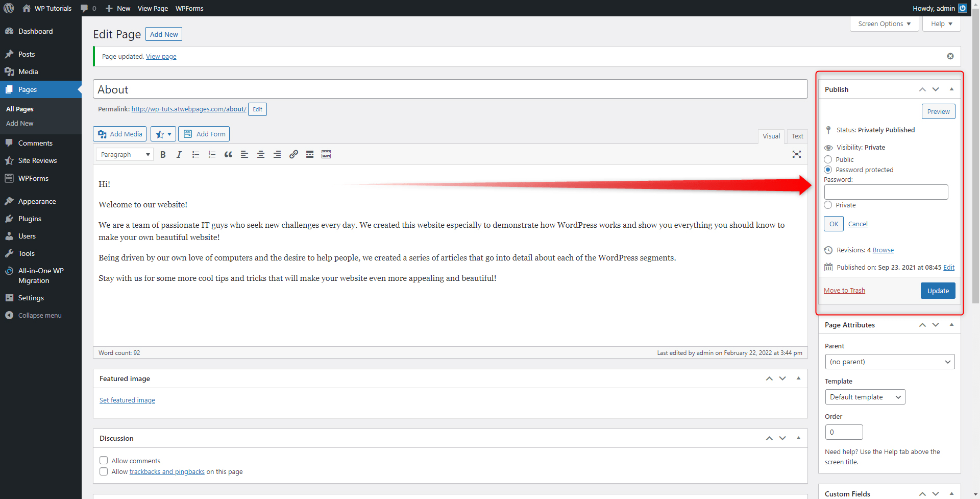Click Move to Trash link
This screenshot has height=499, width=980.
(x=844, y=290)
